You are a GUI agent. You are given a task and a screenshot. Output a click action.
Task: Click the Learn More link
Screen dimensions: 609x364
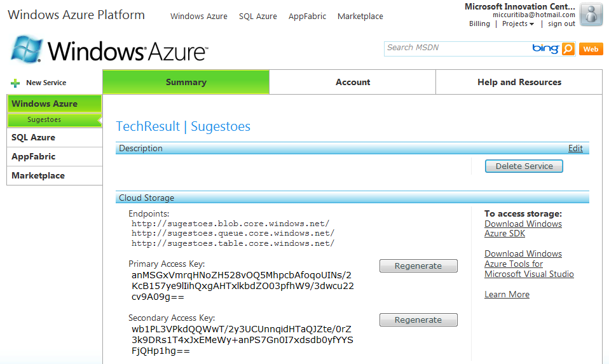click(507, 295)
